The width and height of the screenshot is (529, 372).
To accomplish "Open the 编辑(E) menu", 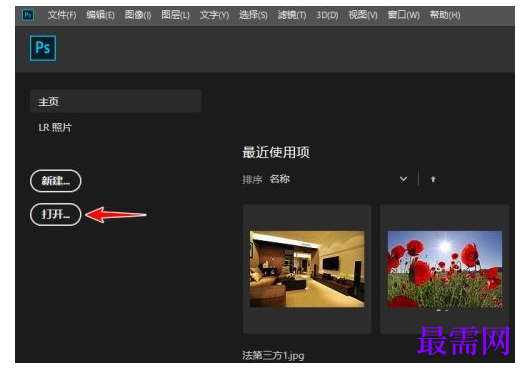I will tap(100, 15).
